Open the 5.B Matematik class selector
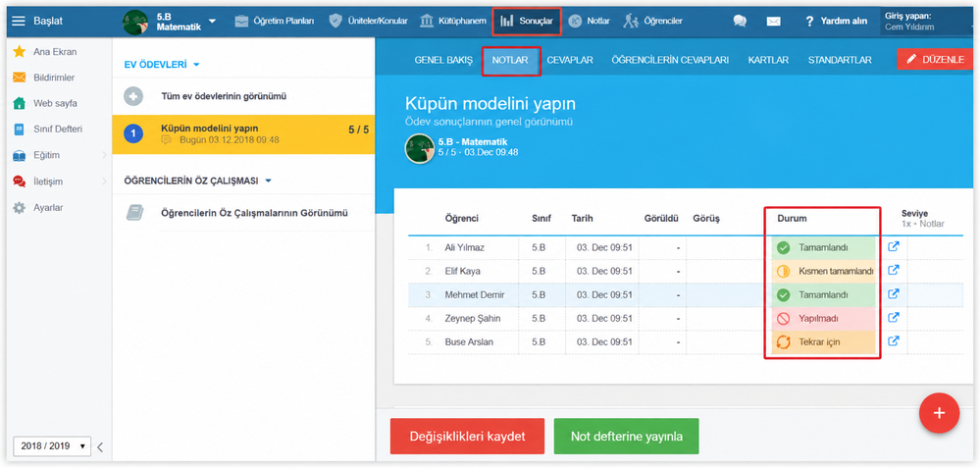Image resolution: width=980 pixels, height=468 pixels. point(170,22)
